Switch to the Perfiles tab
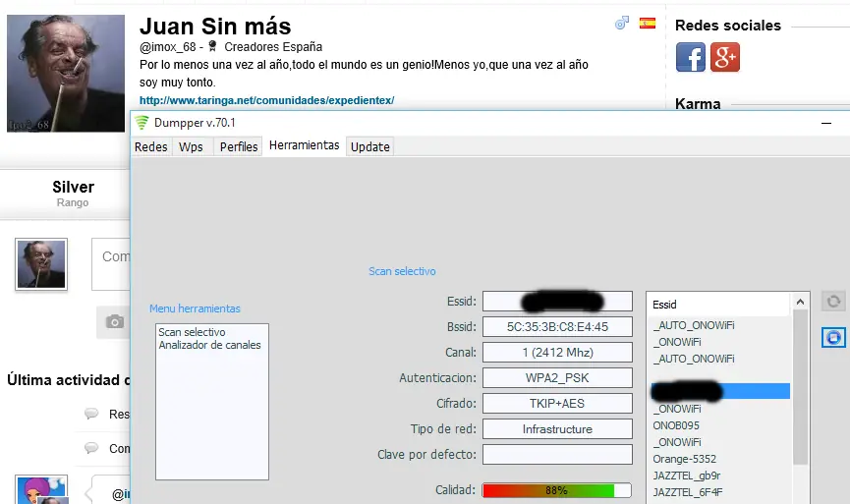 239,146
